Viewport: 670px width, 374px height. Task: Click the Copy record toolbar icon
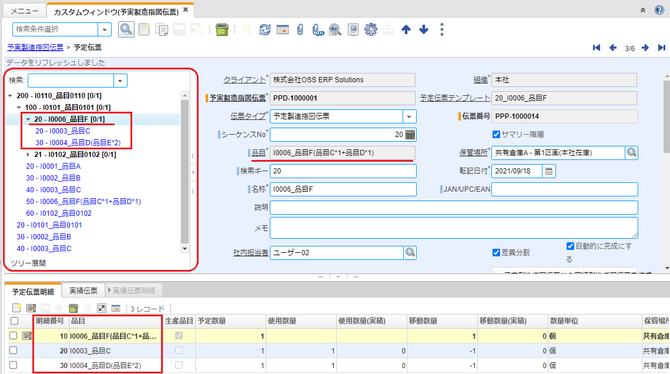(x=162, y=29)
